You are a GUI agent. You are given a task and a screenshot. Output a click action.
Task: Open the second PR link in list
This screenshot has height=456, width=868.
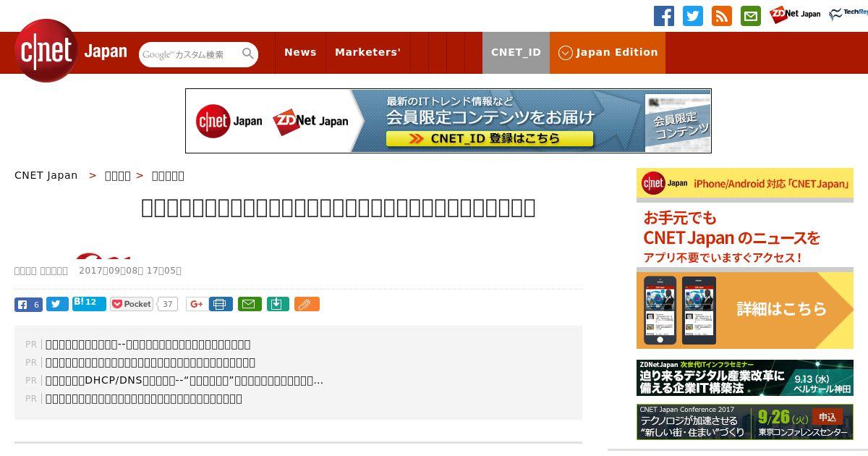[150, 363]
